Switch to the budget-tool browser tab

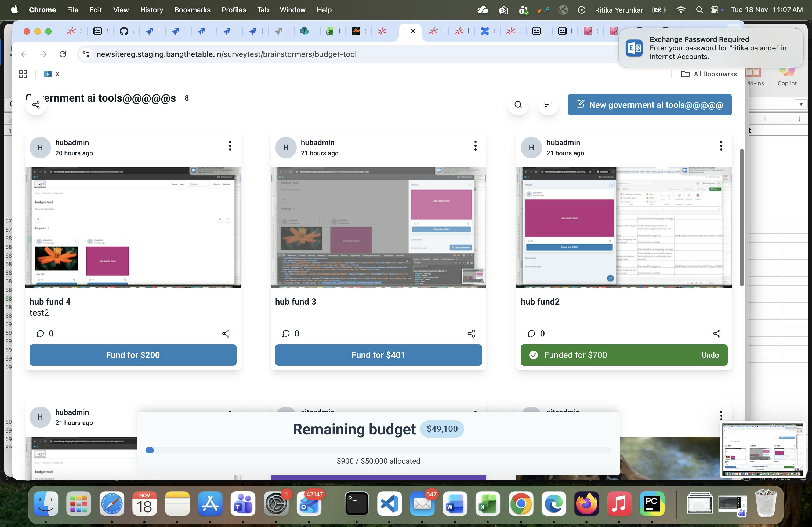[404, 31]
